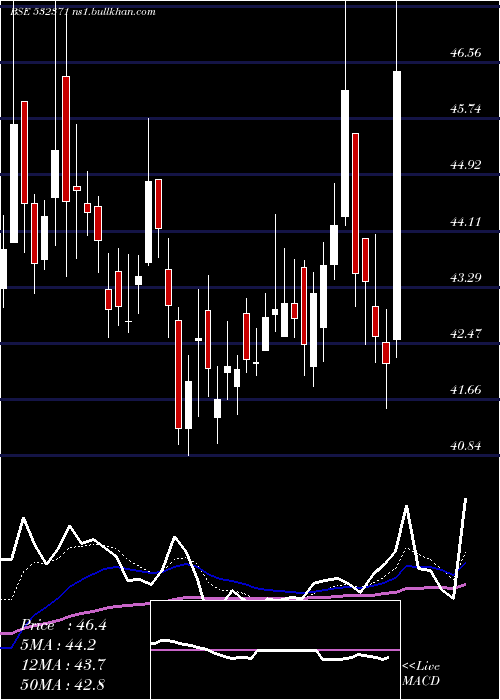500x700 pixels.
Task: Click the Price : 46.4 readout
Action: pos(64,625)
